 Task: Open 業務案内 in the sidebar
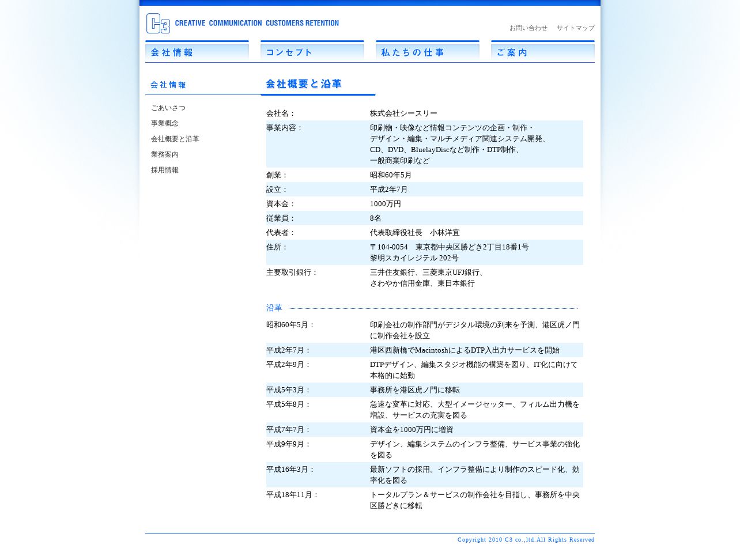click(x=165, y=154)
